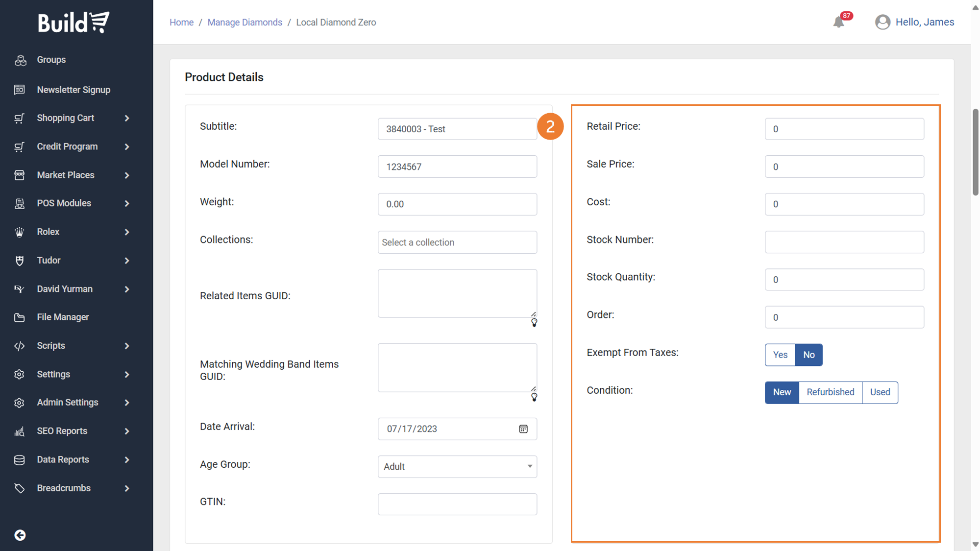Click the user avatar icon
This screenshot has width=980, height=551.
[x=882, y=22]
